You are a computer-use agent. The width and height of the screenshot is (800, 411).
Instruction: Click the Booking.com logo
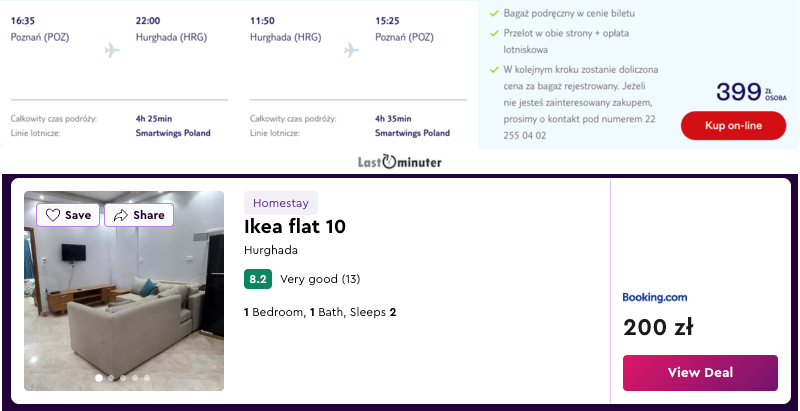[x=655, y=297]
